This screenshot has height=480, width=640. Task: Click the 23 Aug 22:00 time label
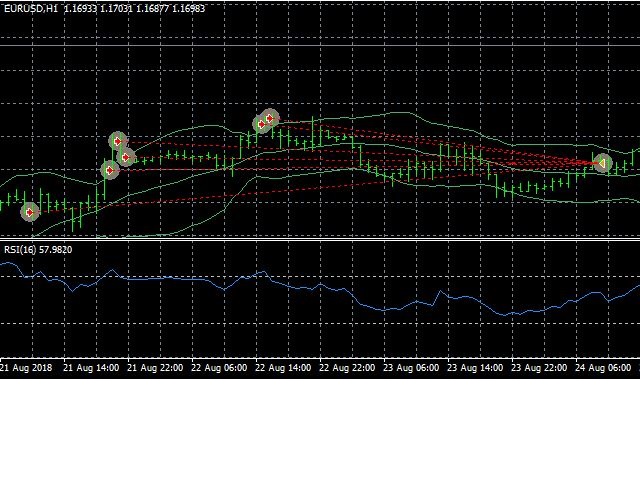coord(539,368)
